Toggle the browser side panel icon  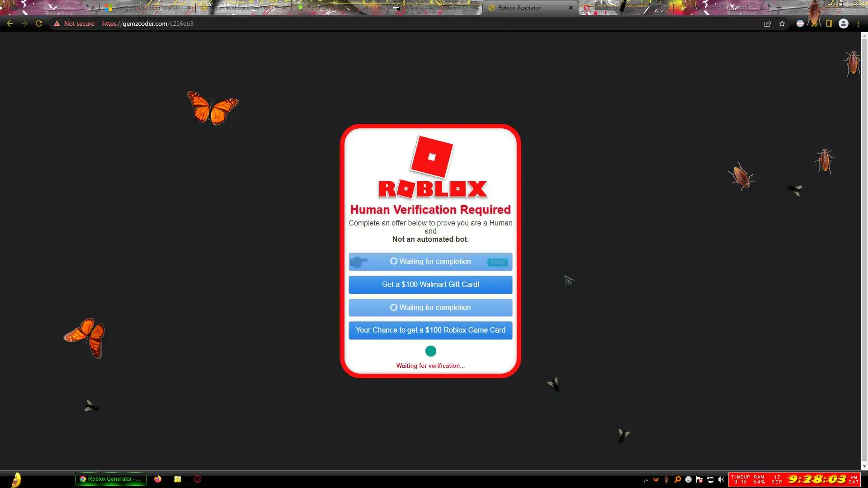coord(829,23)
